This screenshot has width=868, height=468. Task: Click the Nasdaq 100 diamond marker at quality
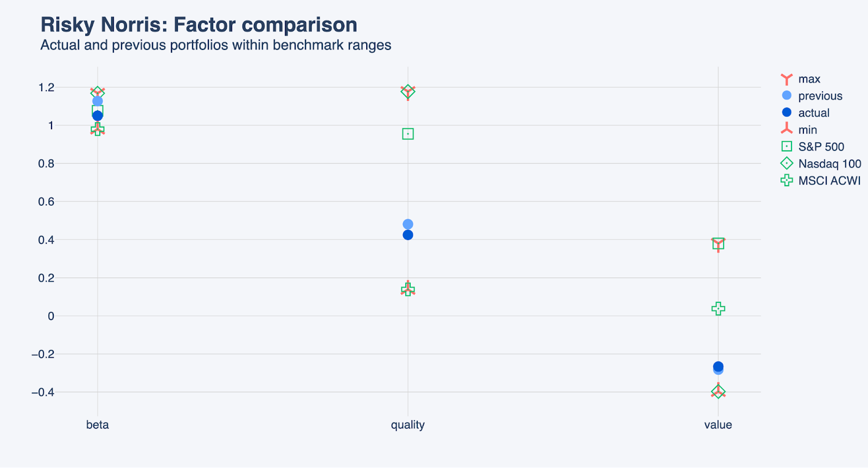point(408,92)
